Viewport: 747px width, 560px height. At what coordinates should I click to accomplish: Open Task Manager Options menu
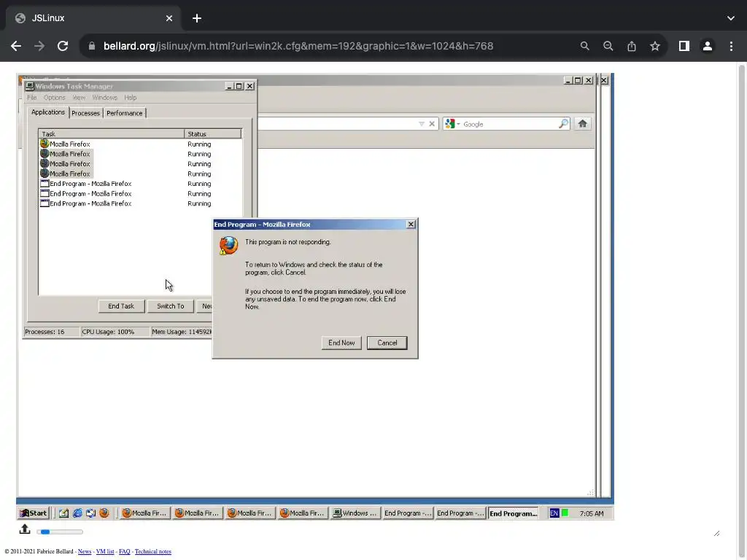pyautogui.click(x=54, y=98)
